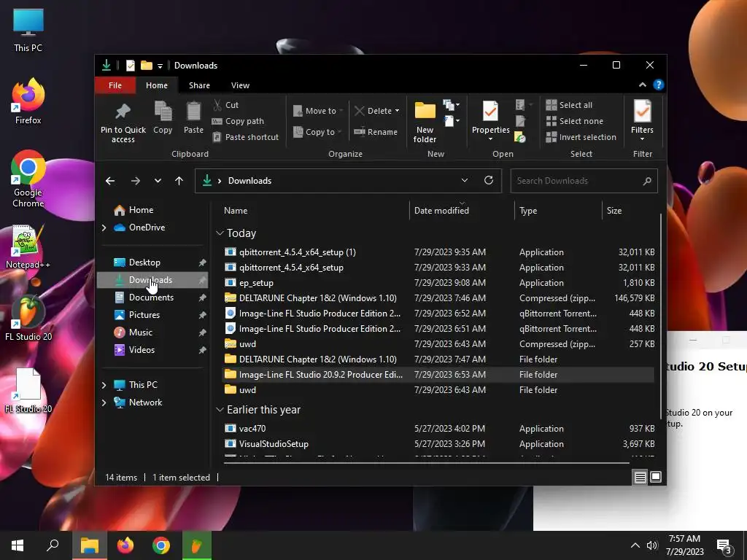Select Documents in navigation pane

click(x=151, y=297)
